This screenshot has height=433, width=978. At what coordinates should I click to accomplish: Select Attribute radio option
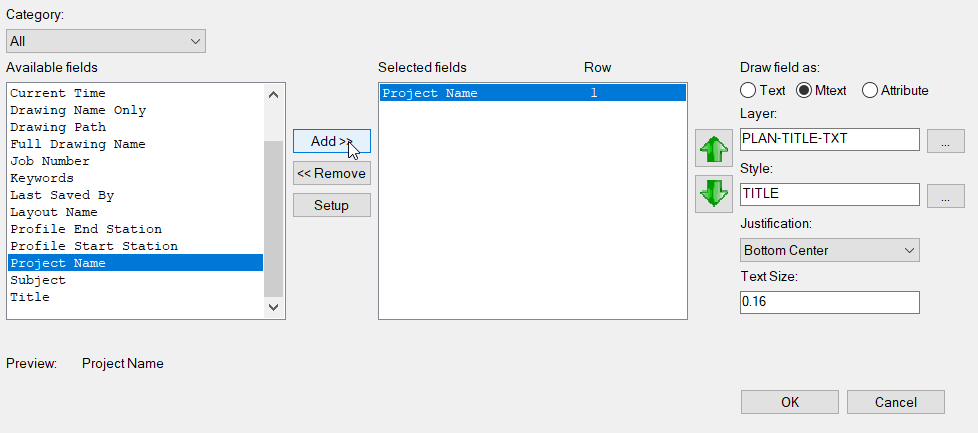point(895,90)
